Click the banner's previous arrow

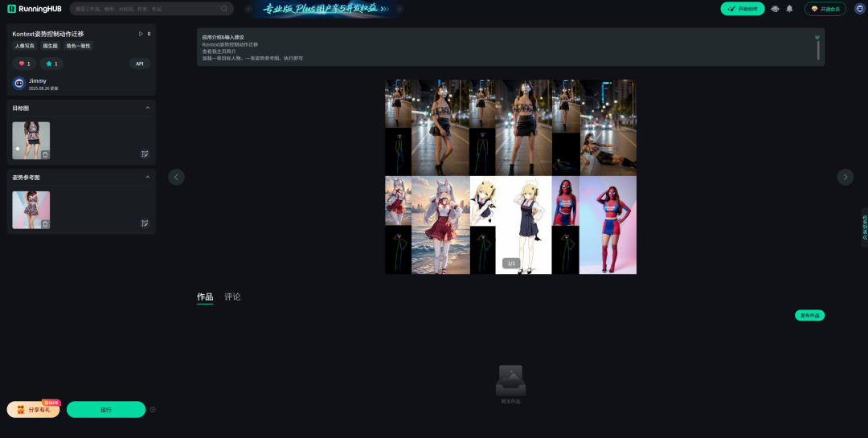[248, 9]
